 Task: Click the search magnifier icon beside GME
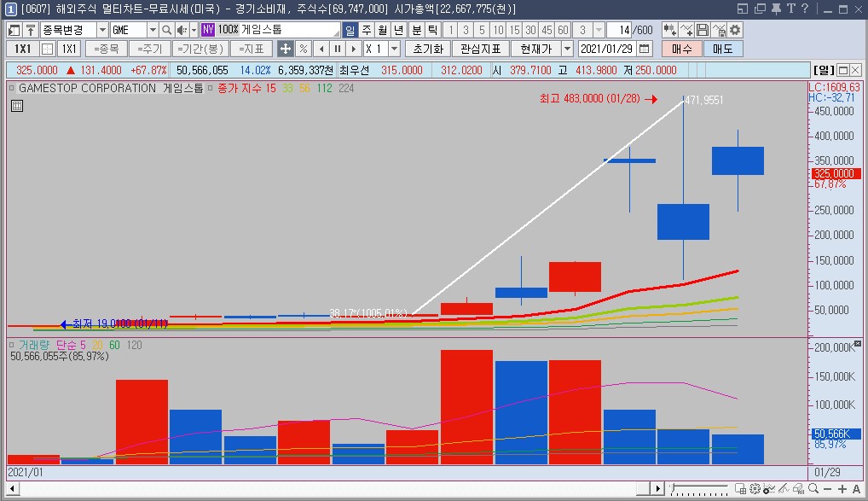(166, 30)
